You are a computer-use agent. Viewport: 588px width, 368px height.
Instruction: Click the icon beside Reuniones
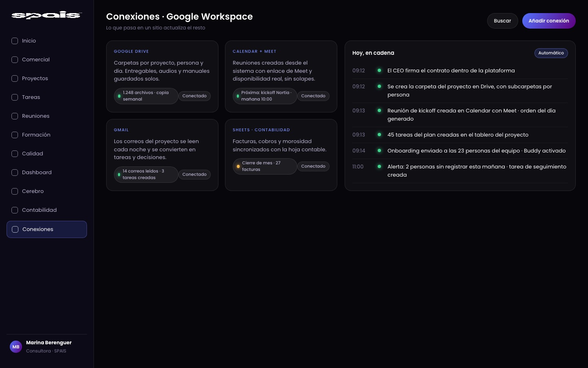[x=15, y=116]
